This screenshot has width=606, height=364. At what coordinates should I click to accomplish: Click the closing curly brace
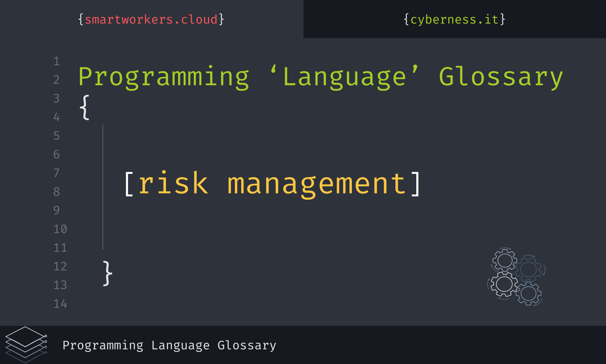(x=108, y=273)
